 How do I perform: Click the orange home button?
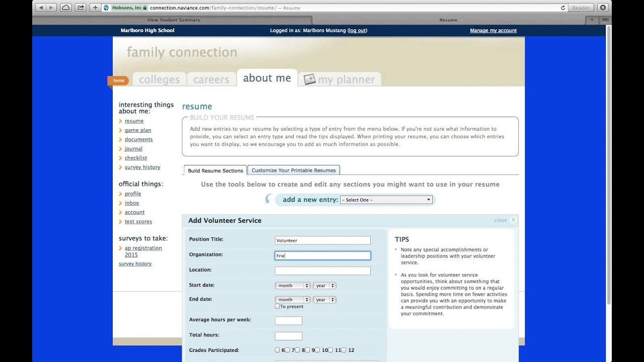(118, 80)
